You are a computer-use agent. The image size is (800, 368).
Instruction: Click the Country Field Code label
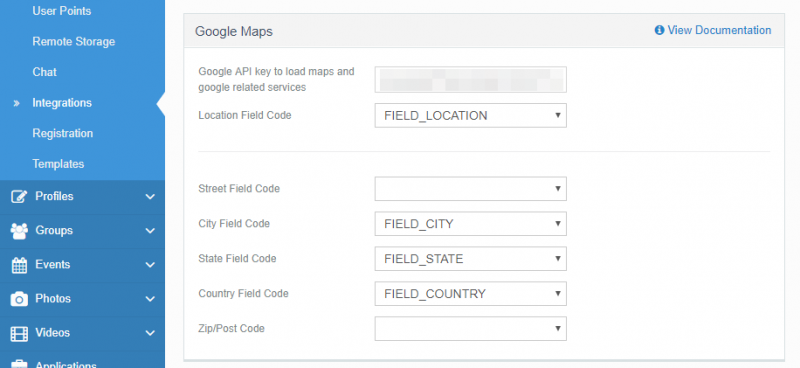[x=243, y=293]
